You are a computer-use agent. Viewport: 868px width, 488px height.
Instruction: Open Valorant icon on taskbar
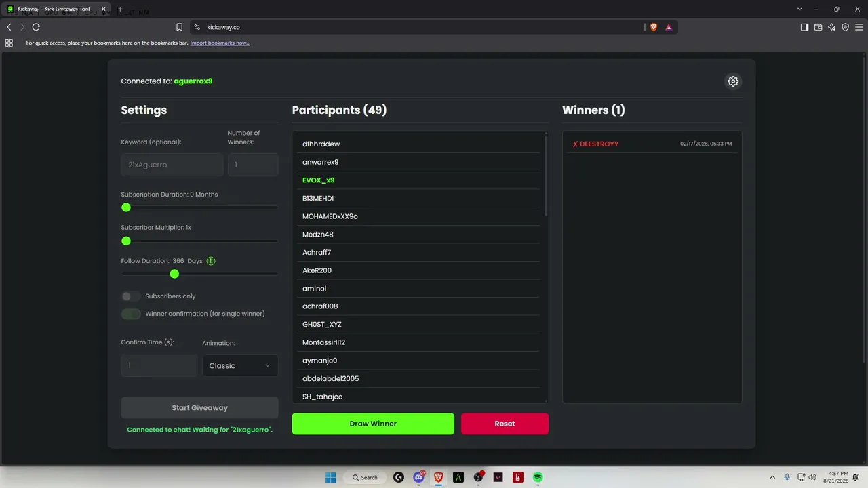[498, 477]
